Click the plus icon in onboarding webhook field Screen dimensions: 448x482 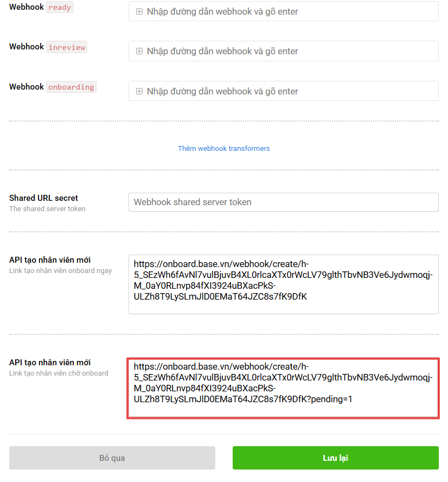pos(139,91)
